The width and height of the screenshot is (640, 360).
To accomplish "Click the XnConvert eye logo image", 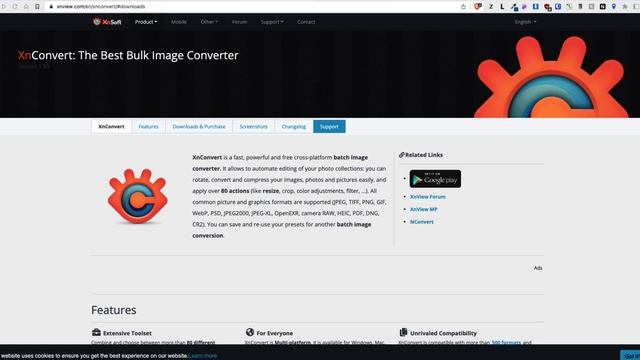I will pyautogui.click(x=138, y=196).
